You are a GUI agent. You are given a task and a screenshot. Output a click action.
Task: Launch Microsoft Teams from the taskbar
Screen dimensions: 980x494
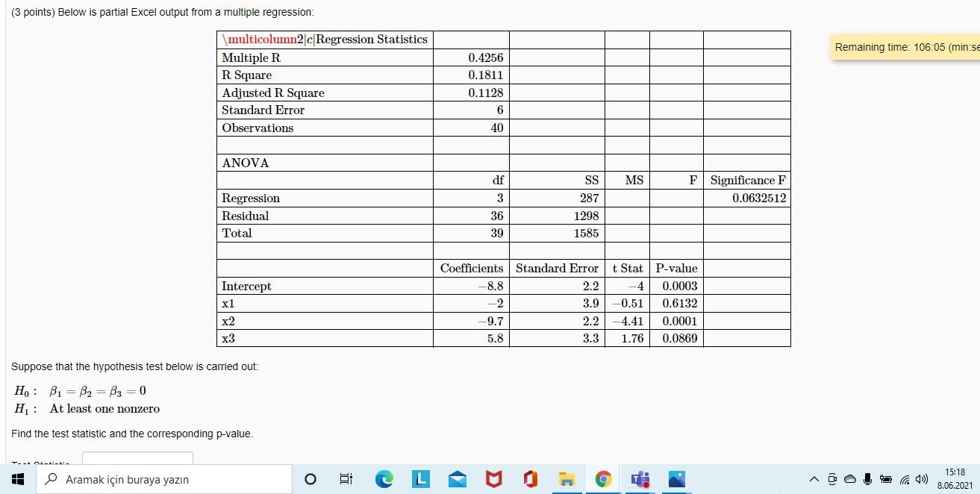coord(640,480)
